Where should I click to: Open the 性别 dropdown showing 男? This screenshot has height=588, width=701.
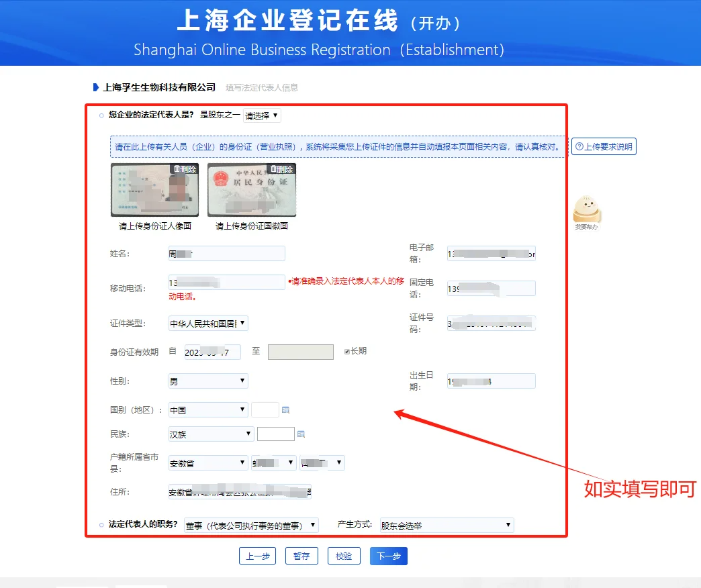click(x=208, y=381)
